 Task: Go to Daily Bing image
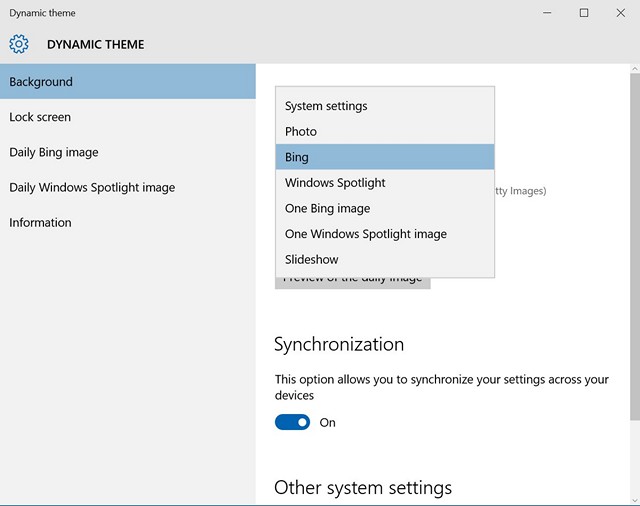point(128,152)
